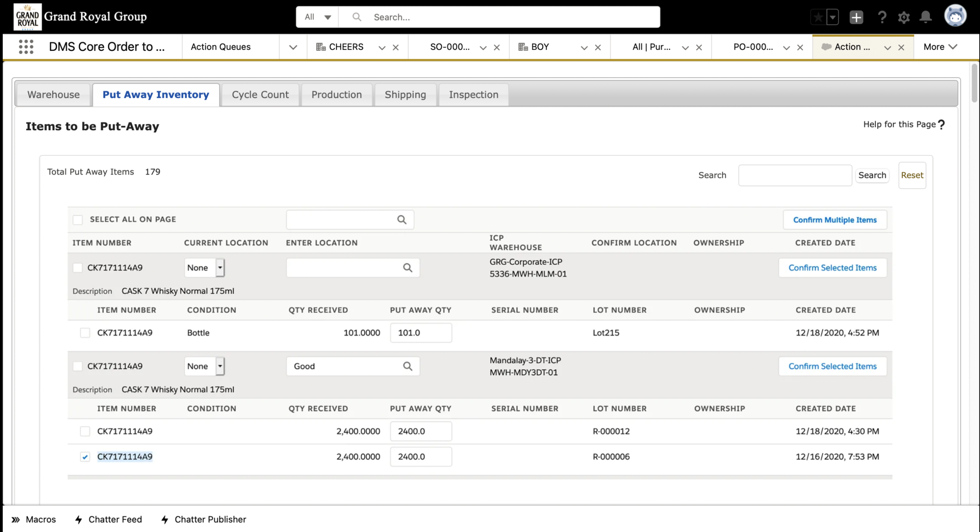The height and width of the screenshot is (532, 980).
Task: Uncheck the Lot R-000006 item checkbox
Action: point(85,457)
